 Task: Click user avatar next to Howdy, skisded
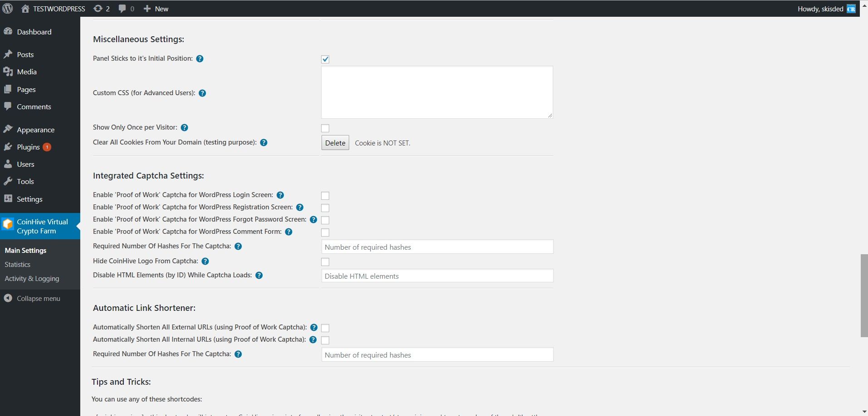click(851, 9)
